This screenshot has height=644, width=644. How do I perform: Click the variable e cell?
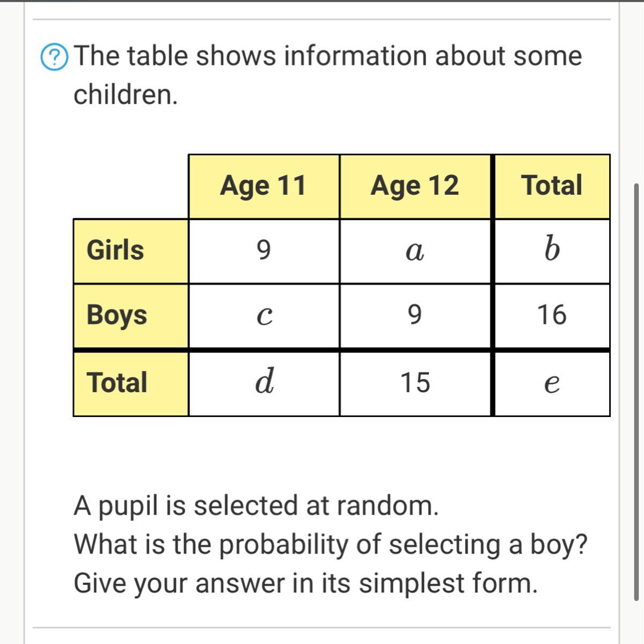tap(552, 383)
